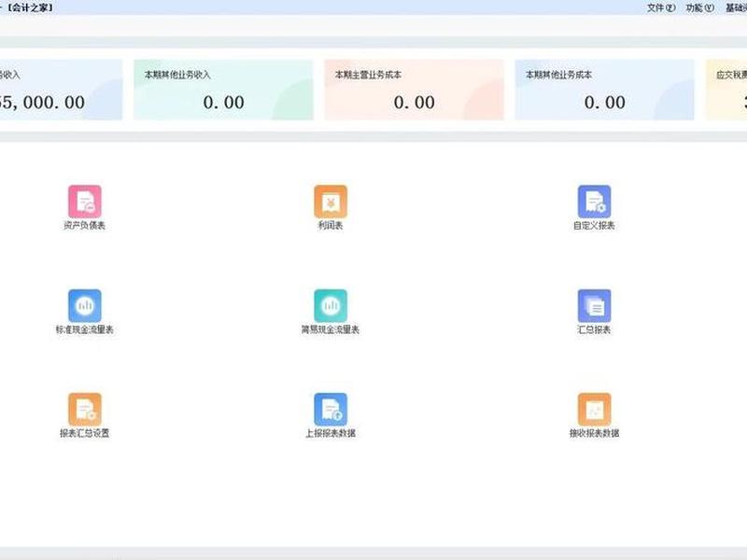Open the 标准现金流量表 icon
This screenshot has width=747, height=560.
point(85,306)
